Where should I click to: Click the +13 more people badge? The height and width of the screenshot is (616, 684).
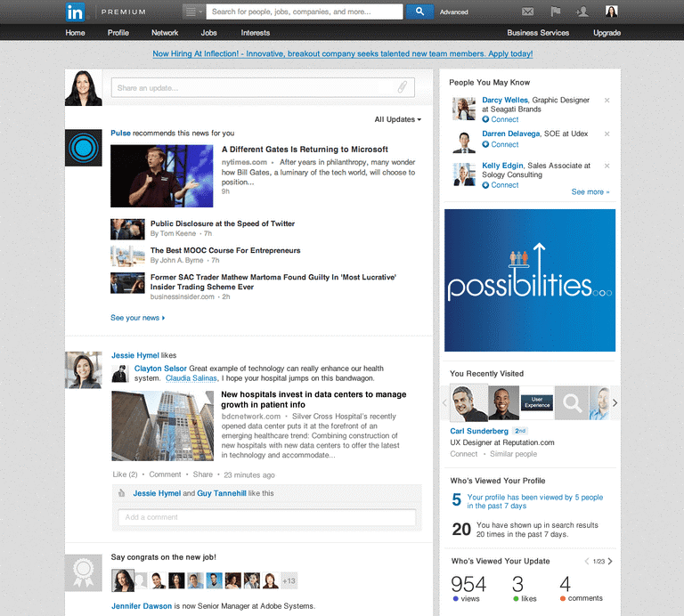click(x=289, y=581)
